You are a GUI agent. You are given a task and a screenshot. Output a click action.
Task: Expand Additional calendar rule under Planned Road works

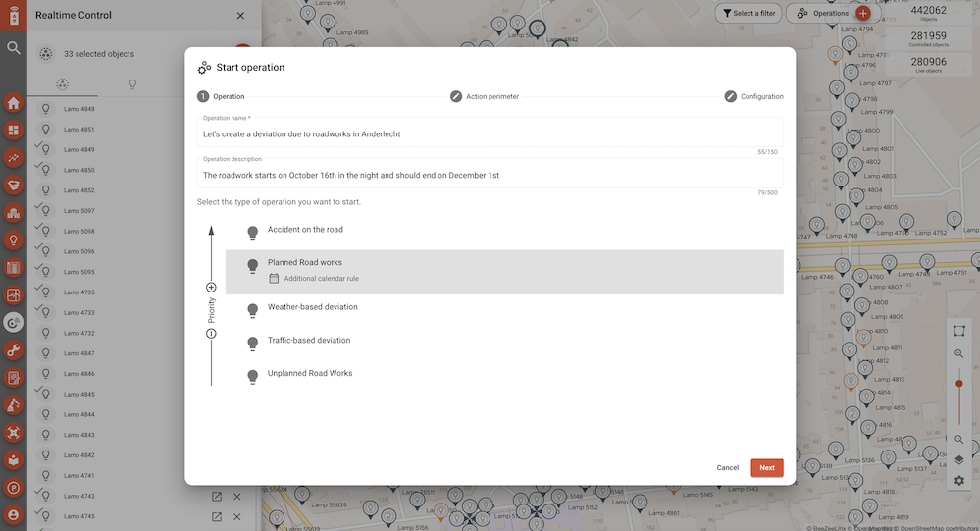tap(321, 279)
